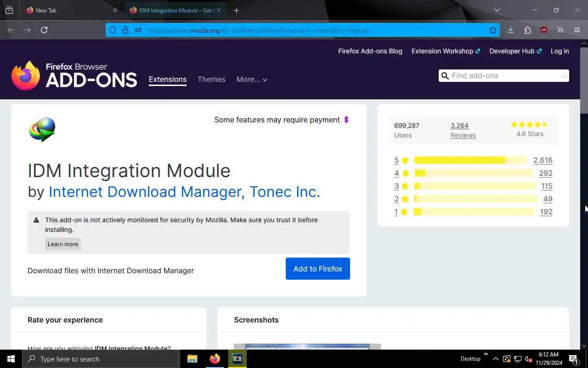Switch to the New Tab tab
The height and width of the screenshot is (368, 588).
click(x=71, y=10)
